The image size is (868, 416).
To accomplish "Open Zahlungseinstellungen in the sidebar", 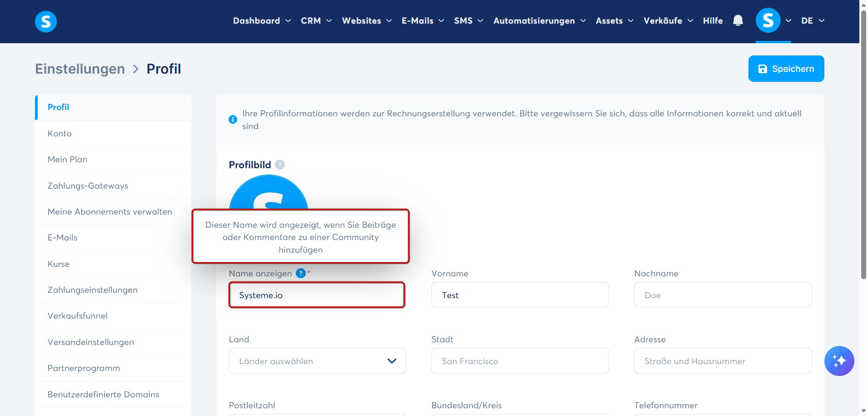I will point(113,290).
